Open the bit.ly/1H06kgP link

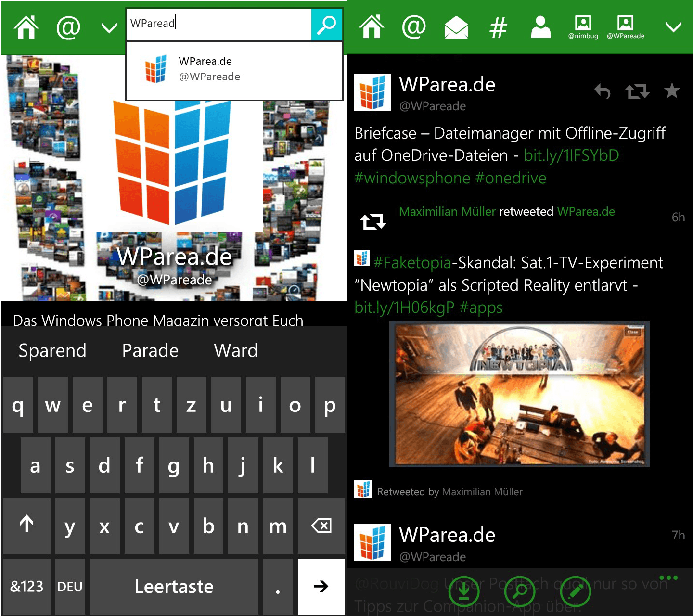[404, 308]
